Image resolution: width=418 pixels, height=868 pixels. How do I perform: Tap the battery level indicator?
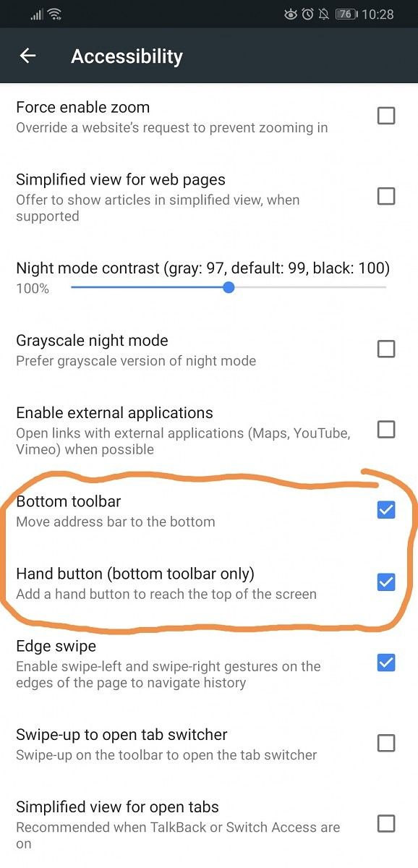click(x=346, y=14)
